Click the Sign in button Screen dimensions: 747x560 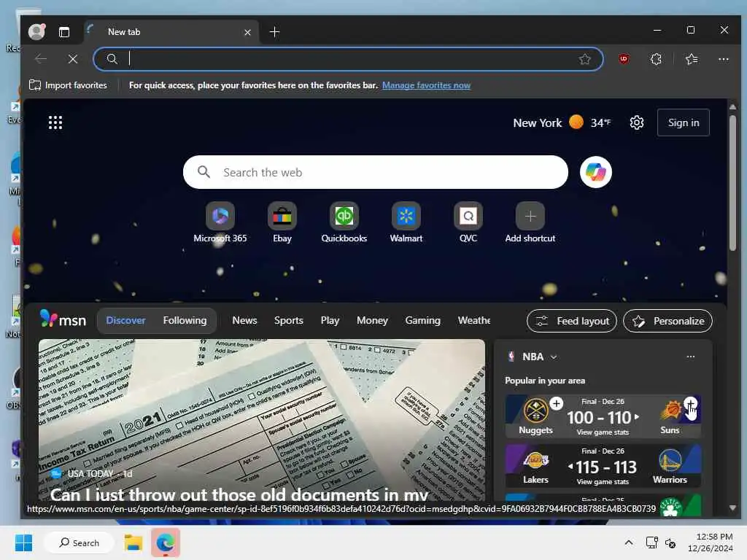click(x=683, y=122)
